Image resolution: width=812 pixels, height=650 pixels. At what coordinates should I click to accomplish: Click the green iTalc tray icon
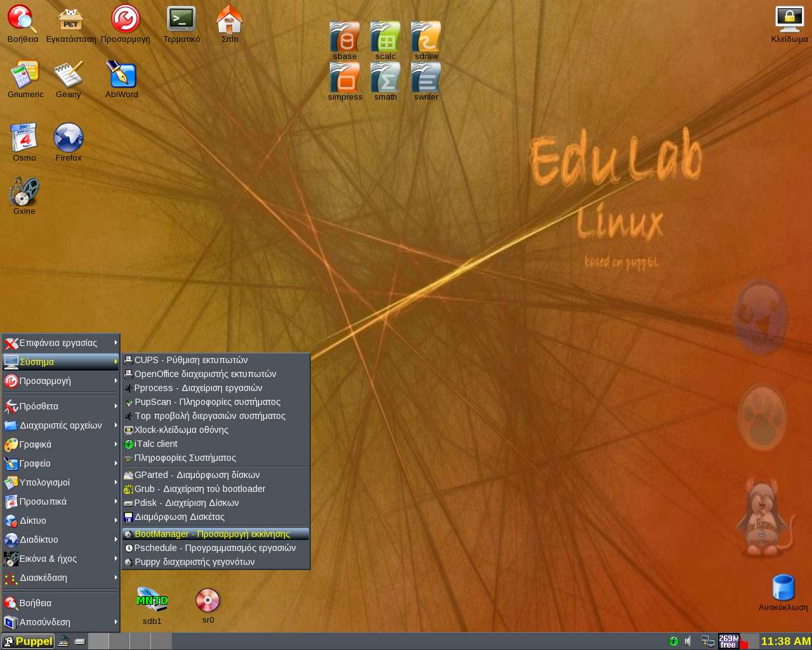(674, 641)
